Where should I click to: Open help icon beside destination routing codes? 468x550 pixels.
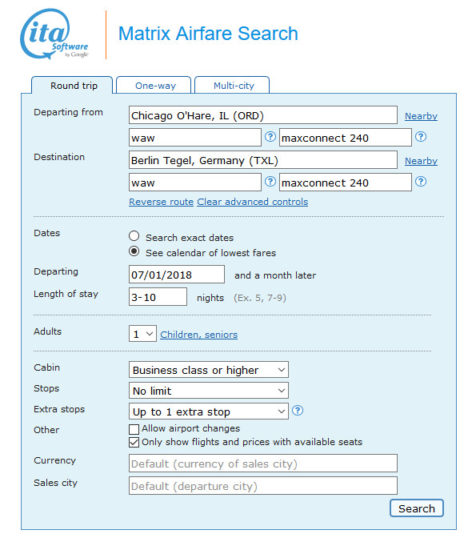click(x=270, y=182)
